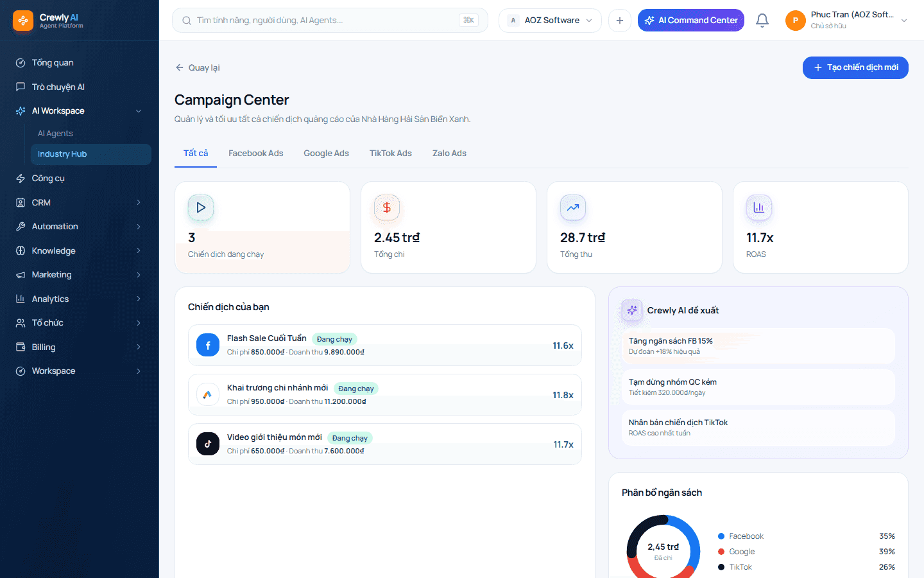Click the Tổ chức people icon
Viewport: 924px width, 578px height.
pyautogui.click(x=21, y=323)
